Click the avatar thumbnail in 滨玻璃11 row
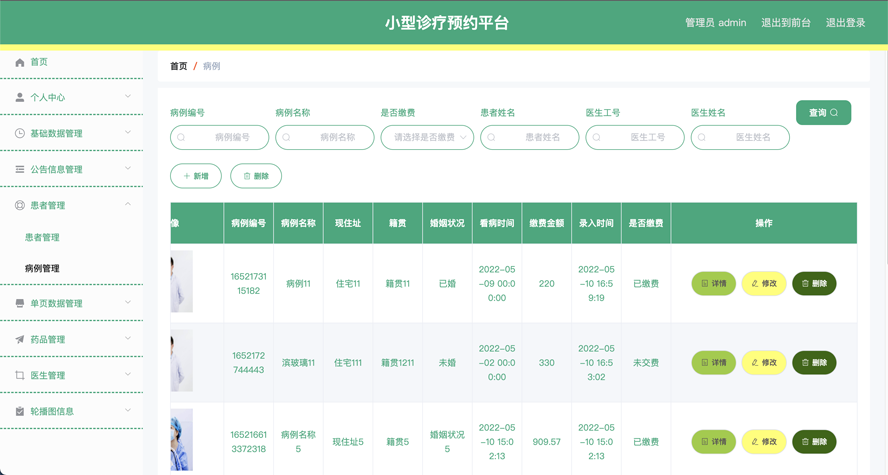This screenshot has height=475, width=888. pyautogui.click(x=182, y=361)
